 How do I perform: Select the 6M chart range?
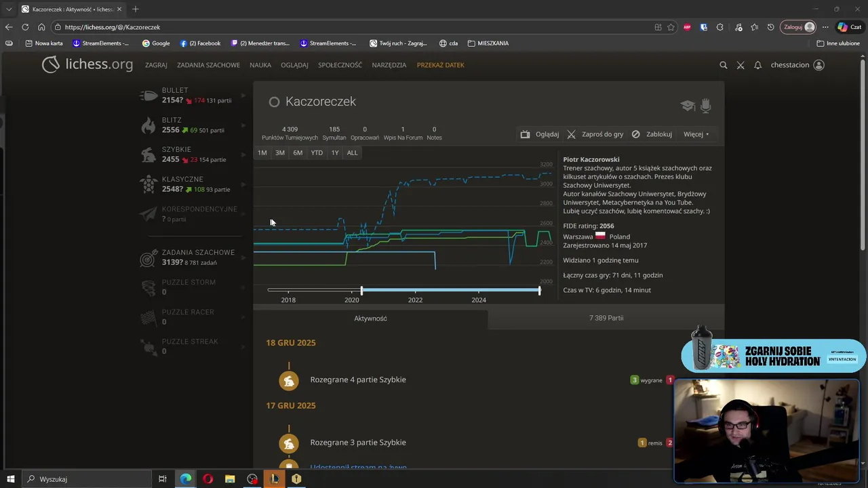pos(298,152)
